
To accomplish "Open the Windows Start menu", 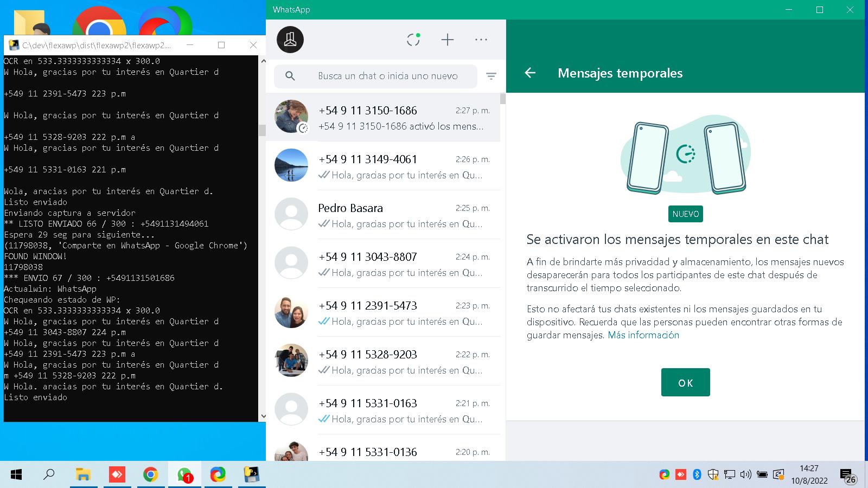I will [16, 475].
